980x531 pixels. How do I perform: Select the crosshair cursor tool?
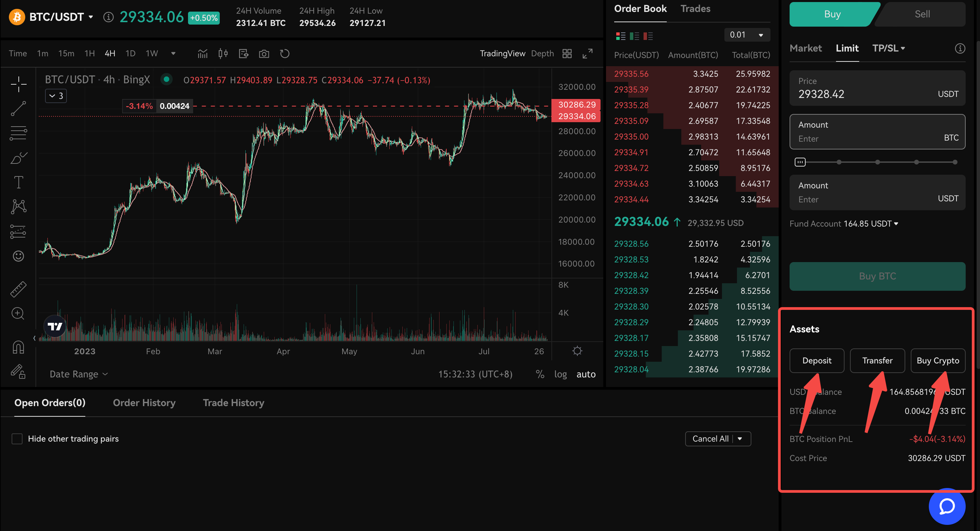click(x=18, y=84)
